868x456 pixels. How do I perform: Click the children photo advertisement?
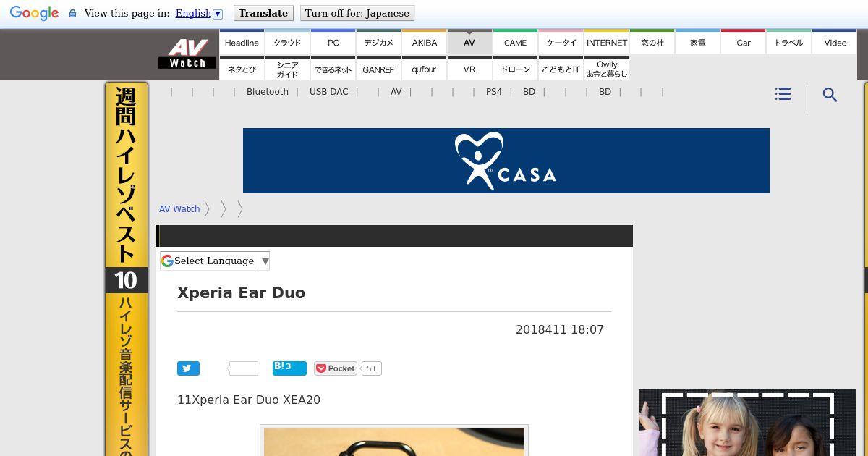pyautogui.click(x=748, y=422)
